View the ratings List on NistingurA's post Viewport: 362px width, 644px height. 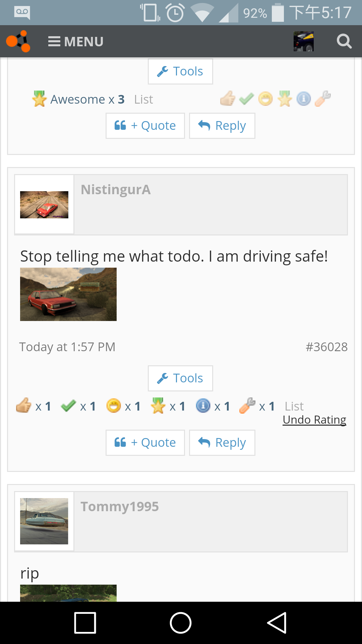pyautogui.click(x=294, y=407)
